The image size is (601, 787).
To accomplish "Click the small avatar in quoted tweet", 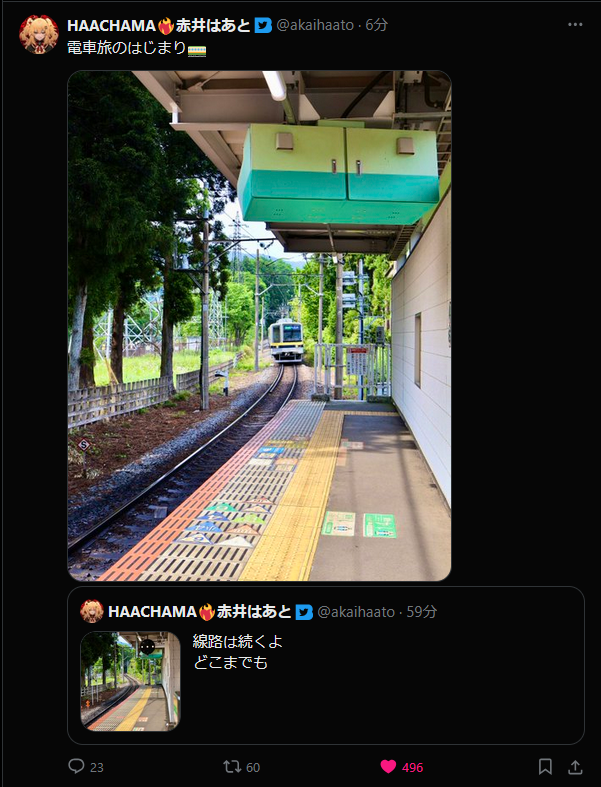I will click(x=92, y=611).
